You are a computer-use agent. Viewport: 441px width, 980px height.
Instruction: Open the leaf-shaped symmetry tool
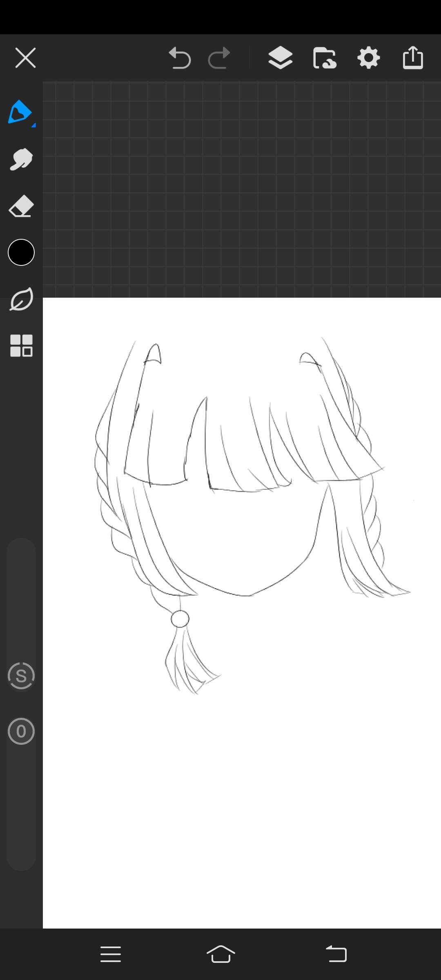pos(21,299)
